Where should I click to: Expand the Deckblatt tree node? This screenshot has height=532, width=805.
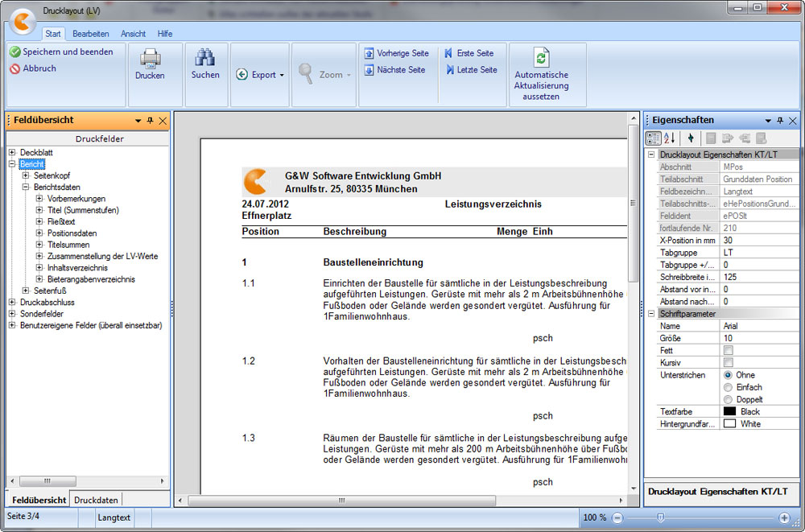12,152
